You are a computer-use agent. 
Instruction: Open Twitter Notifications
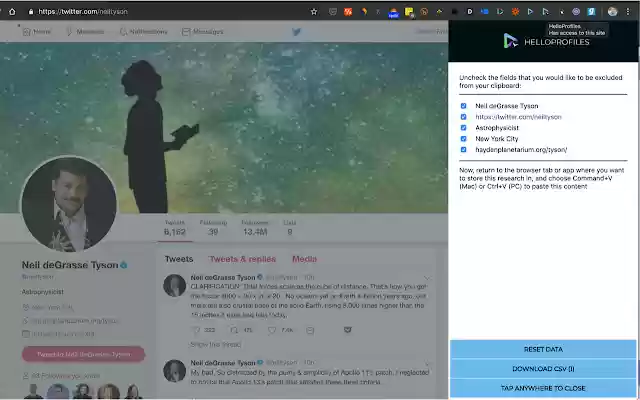coord(143,31)
